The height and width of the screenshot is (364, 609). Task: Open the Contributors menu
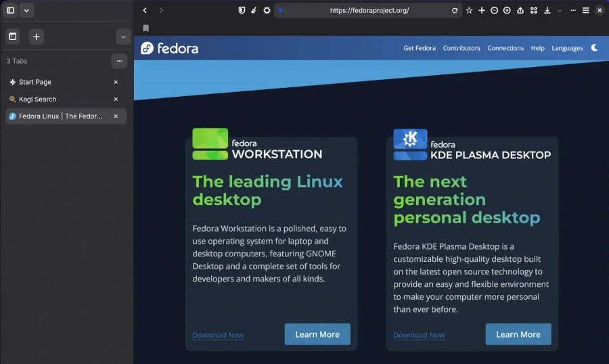point(461,48)
